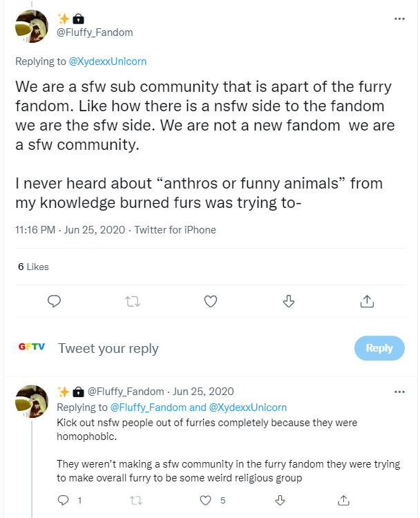Retweet the main tweet

[133, 301]
